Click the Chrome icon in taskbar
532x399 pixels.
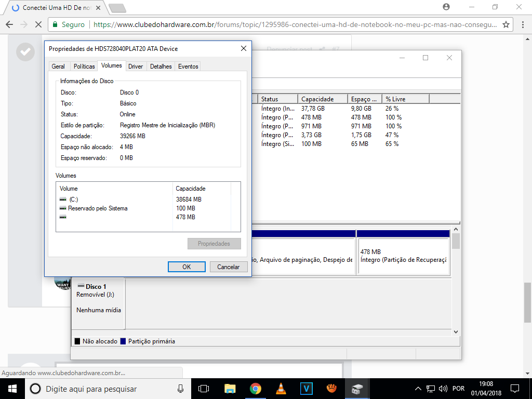255,389
